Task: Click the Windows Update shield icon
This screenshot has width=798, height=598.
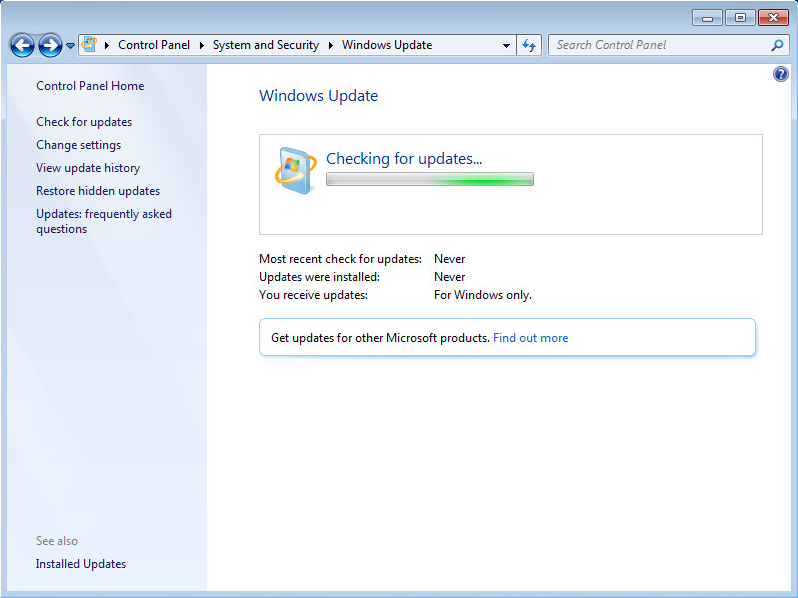Action: click(295, 169)
